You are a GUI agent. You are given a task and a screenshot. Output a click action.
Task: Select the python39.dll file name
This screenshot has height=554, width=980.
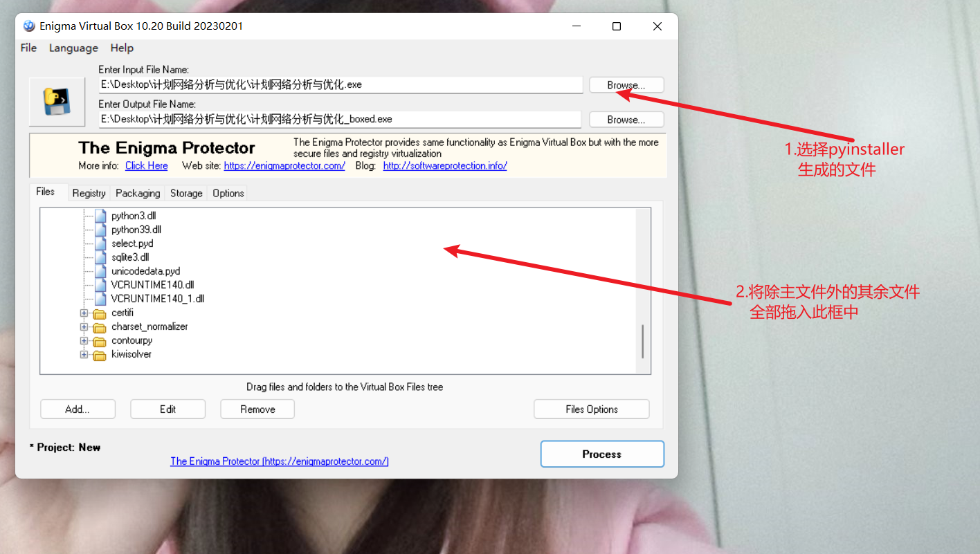(x=136, y=230)
